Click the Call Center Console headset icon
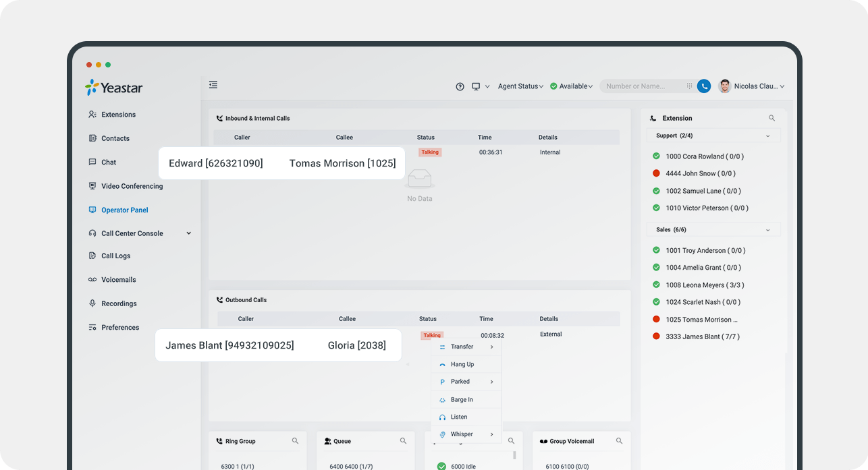Image resolution: width=868 pixels, height=470 pixels. tap(92, 233)
